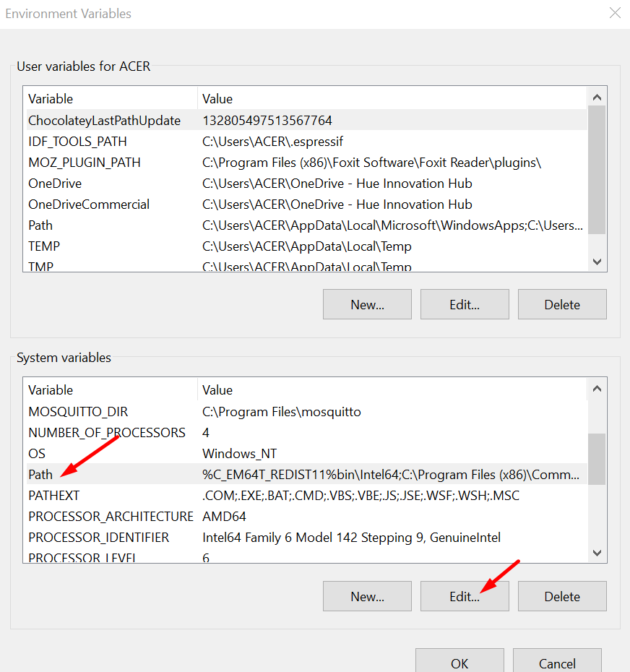Screen dimensions: 630x672
Task: Click Edit button under System variables
Action: pos(465,596)
